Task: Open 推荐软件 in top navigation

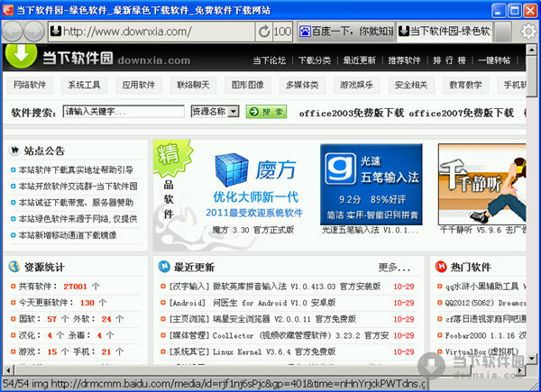Action: tap(404, 60)
